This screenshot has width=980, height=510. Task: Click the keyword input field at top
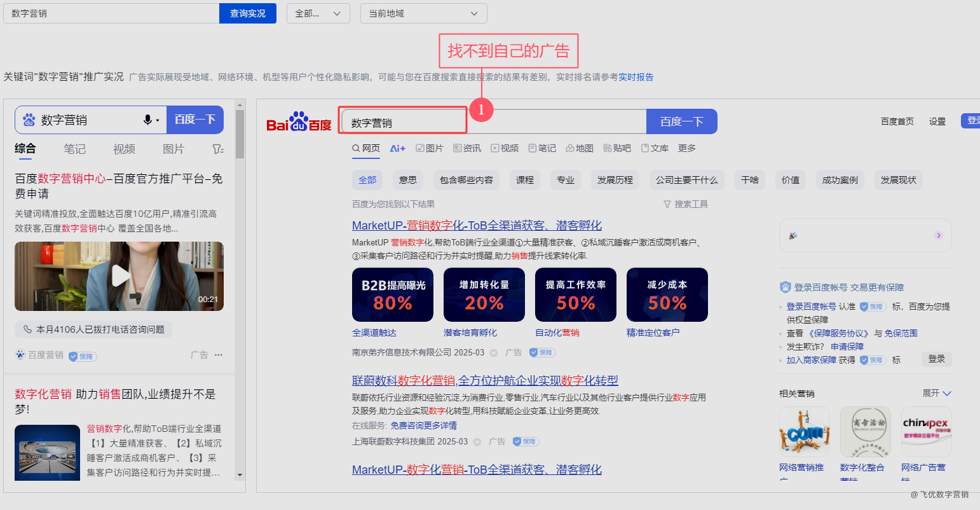coord(111,13)
